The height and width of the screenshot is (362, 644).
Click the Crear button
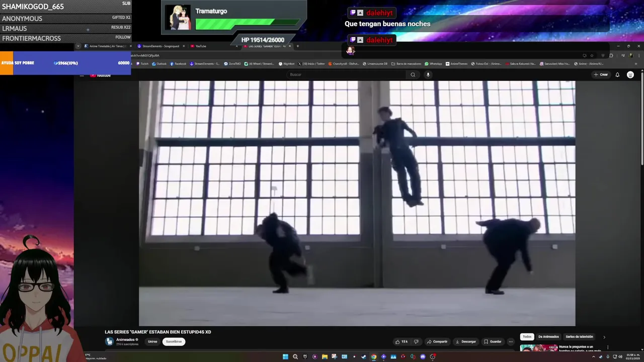pos(601,74)
